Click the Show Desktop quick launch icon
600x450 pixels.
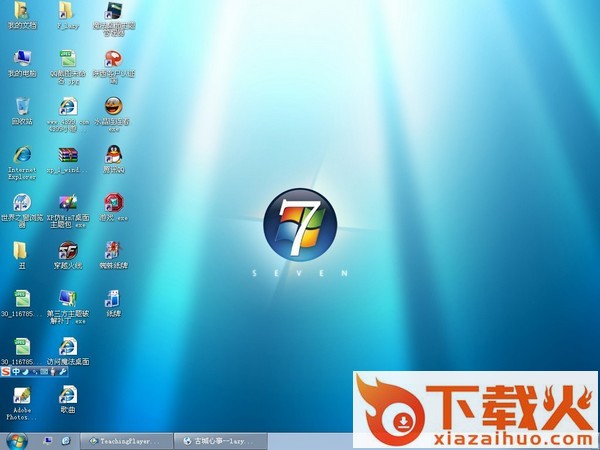[48, 441]
